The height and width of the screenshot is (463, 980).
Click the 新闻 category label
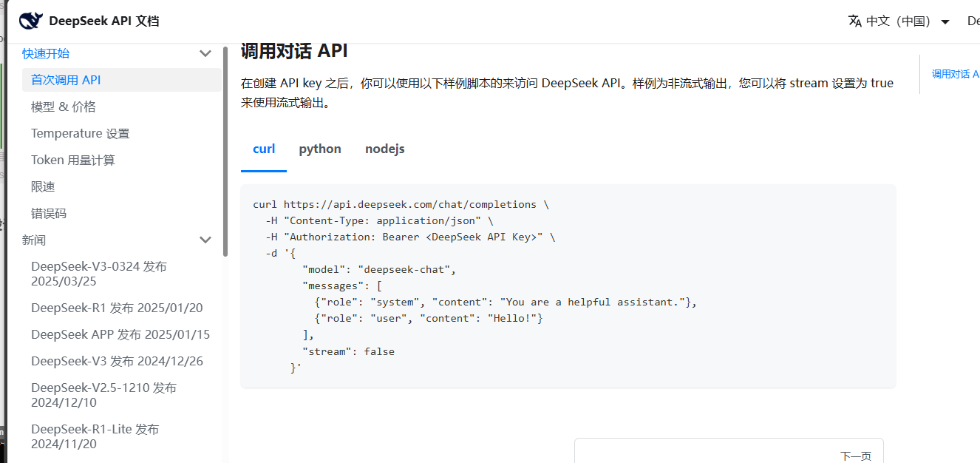34,240
